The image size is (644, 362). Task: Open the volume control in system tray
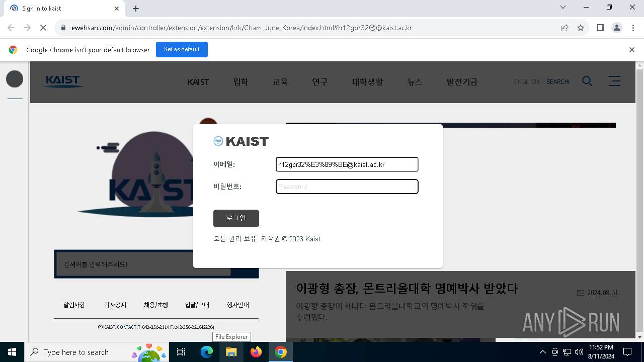point(579,352)
